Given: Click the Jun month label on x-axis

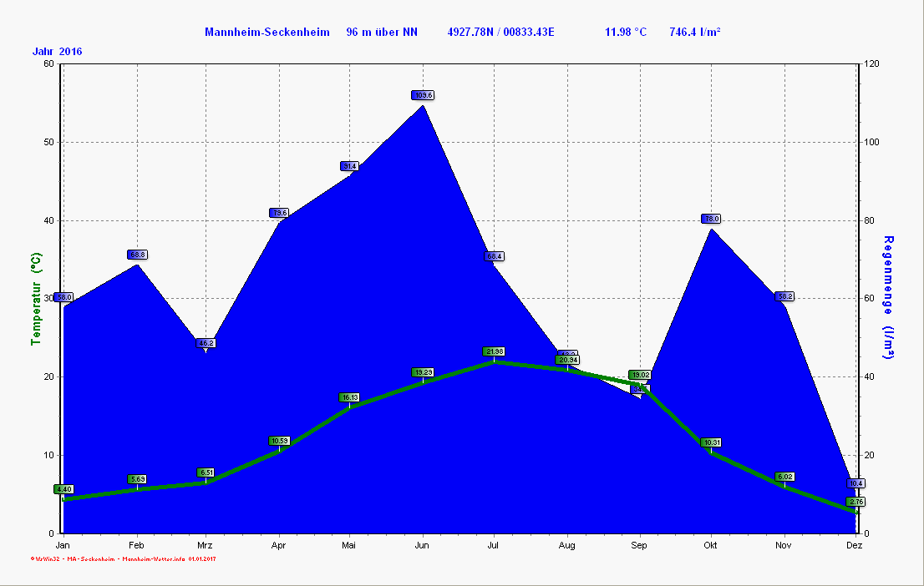Looking at the screenshot, I should (422, 545).
